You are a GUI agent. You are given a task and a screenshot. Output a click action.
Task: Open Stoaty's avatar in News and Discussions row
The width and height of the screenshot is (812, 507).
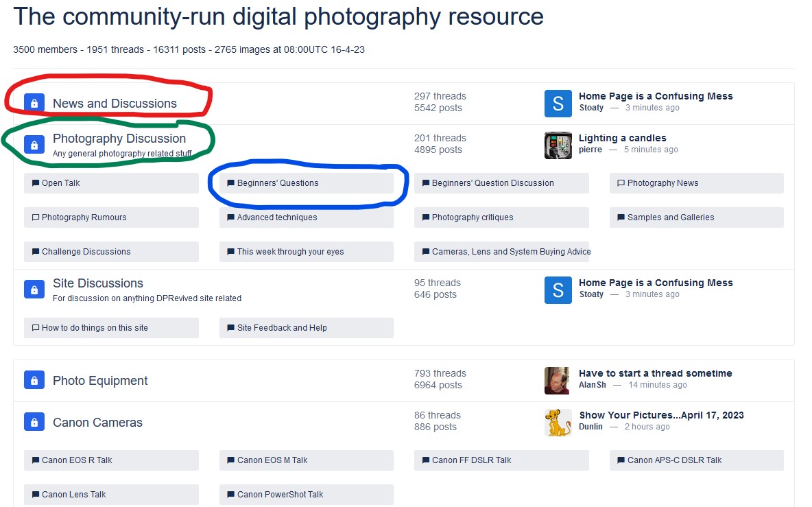(x=558, y=104)
